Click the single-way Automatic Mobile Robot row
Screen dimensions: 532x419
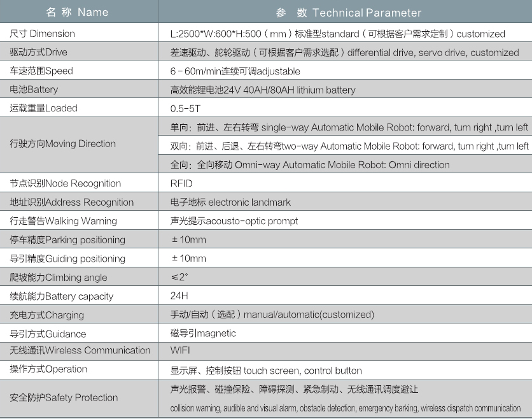pos(349,127)
